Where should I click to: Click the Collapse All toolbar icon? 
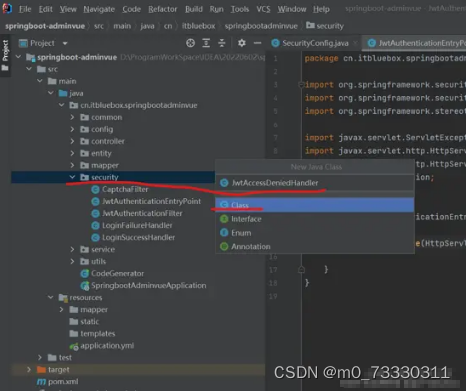222,43
